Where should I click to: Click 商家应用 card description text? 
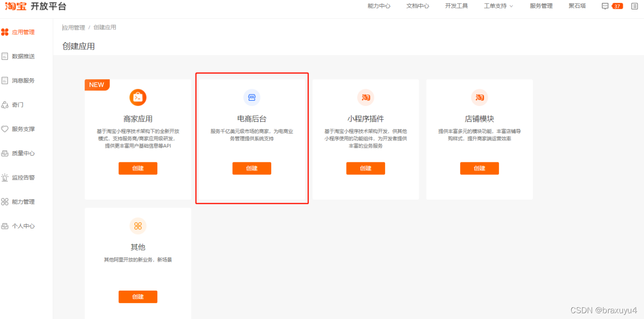(x=138, y=138)
